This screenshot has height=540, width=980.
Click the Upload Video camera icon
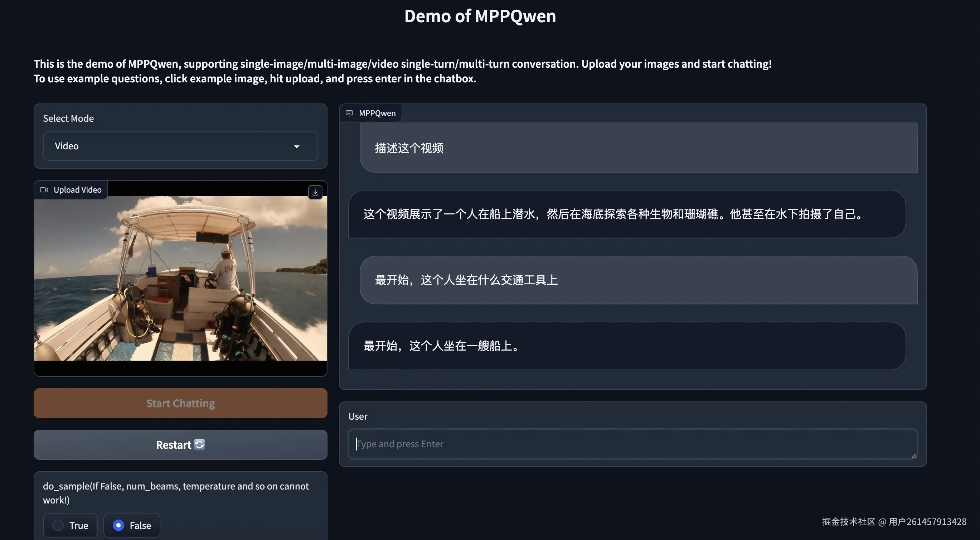pyautogui.click(x=44, y=189)
